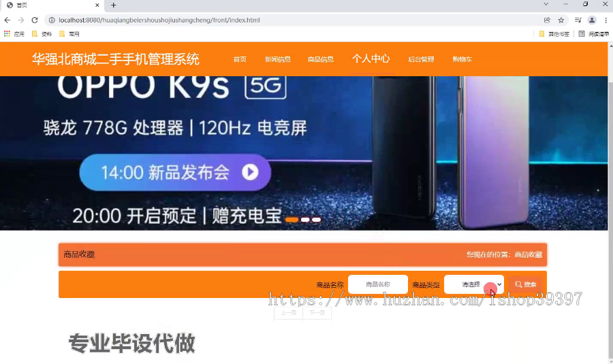Focus the 商品名称 search input field

(x=377, y=284)
